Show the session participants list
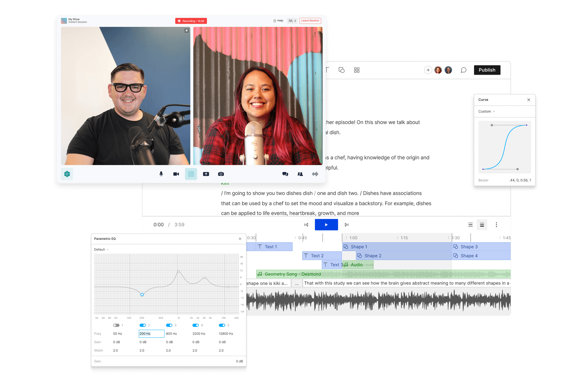 click(300, 174)
